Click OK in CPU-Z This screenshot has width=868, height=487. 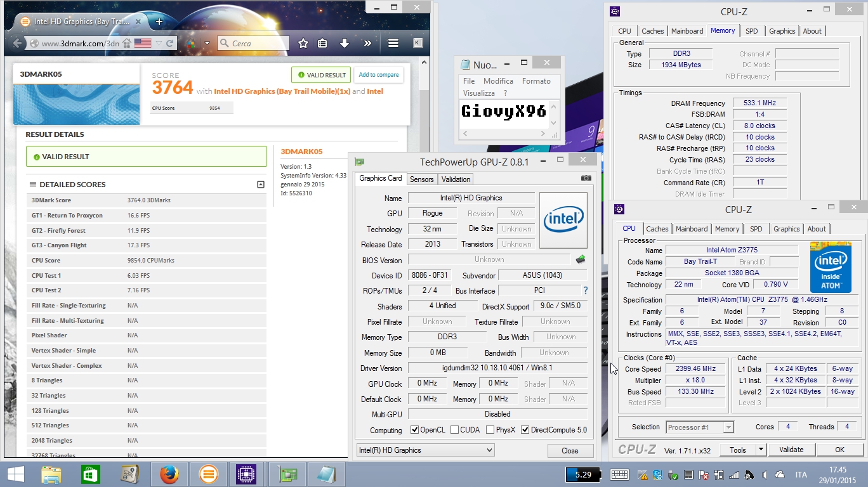(839, 450)
